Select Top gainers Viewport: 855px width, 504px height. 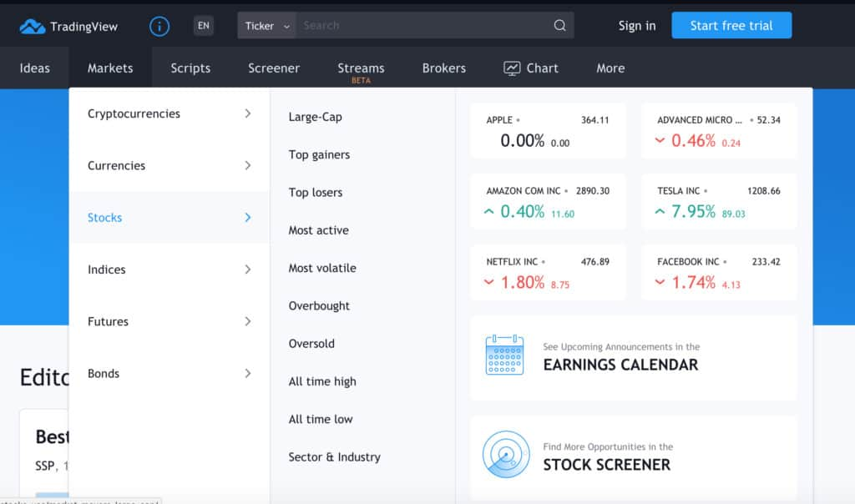pos(319,154)
